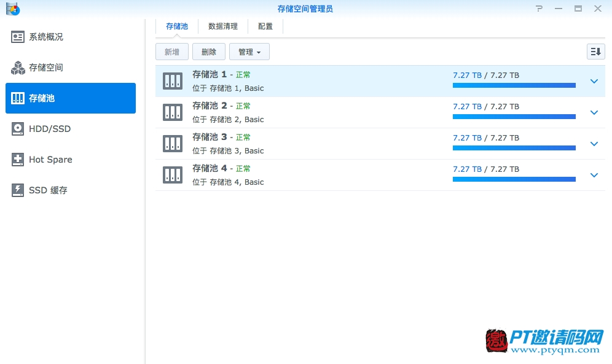
Task: Open Hot Spare section icon
Action: pyautogui.click(x=18, y=160)
